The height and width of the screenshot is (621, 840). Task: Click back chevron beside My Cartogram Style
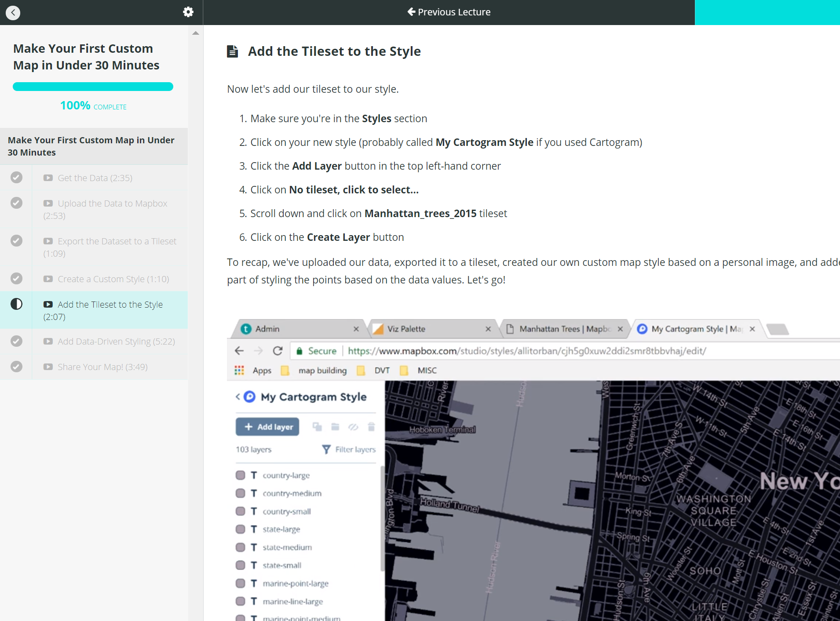[x=238, y=396]
